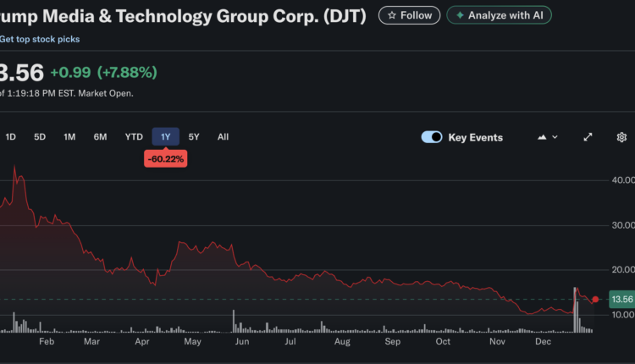The height and width of the screenshot is (364, 635).
Task: Select the 6M time range
Action: (x=100, y=136)
